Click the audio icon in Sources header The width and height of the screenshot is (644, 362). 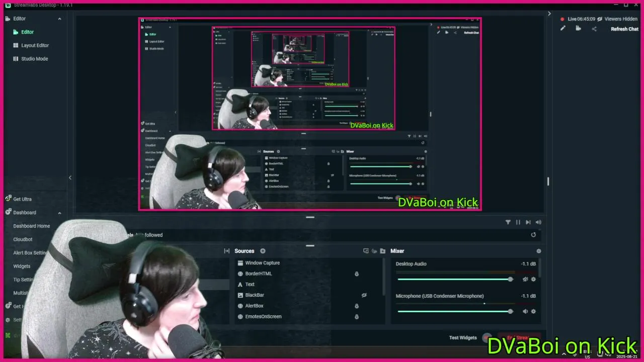(374, 251)
